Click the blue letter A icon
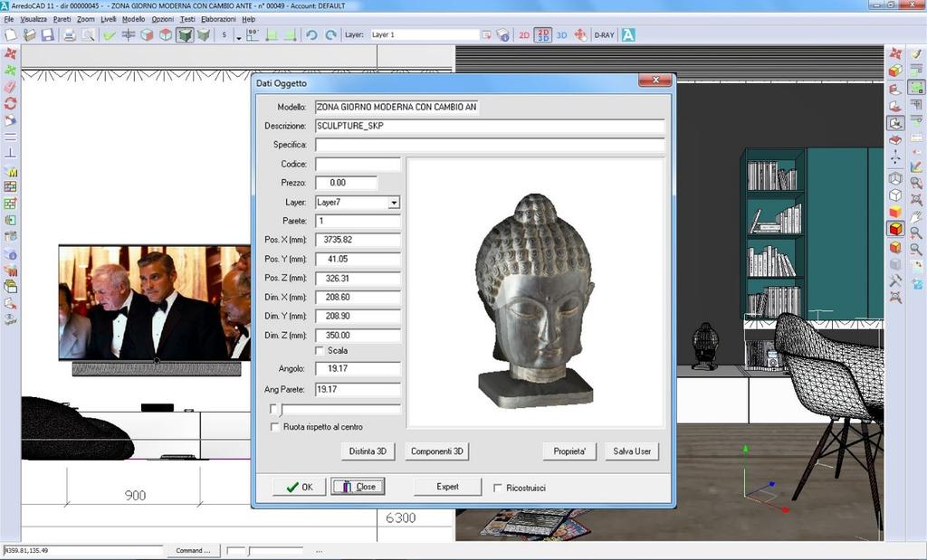Screen dimensions: 927x560 click(628, 35)
